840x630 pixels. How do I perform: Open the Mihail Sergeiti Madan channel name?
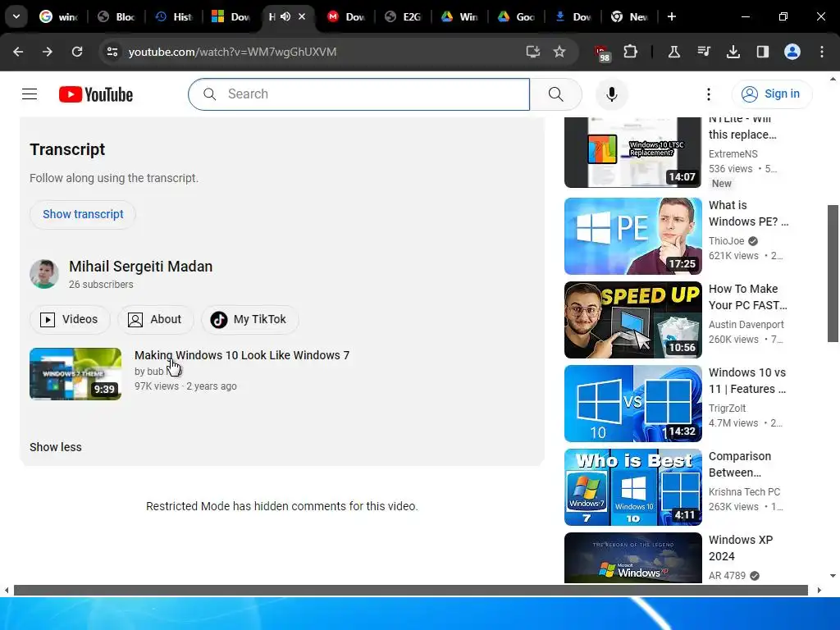tap(140, 267)
